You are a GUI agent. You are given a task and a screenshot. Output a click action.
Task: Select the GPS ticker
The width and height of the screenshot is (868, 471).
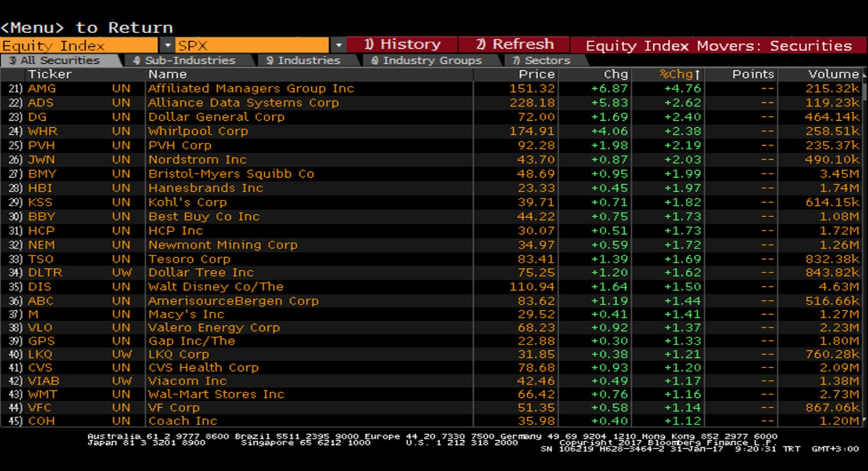coord(41,341)
